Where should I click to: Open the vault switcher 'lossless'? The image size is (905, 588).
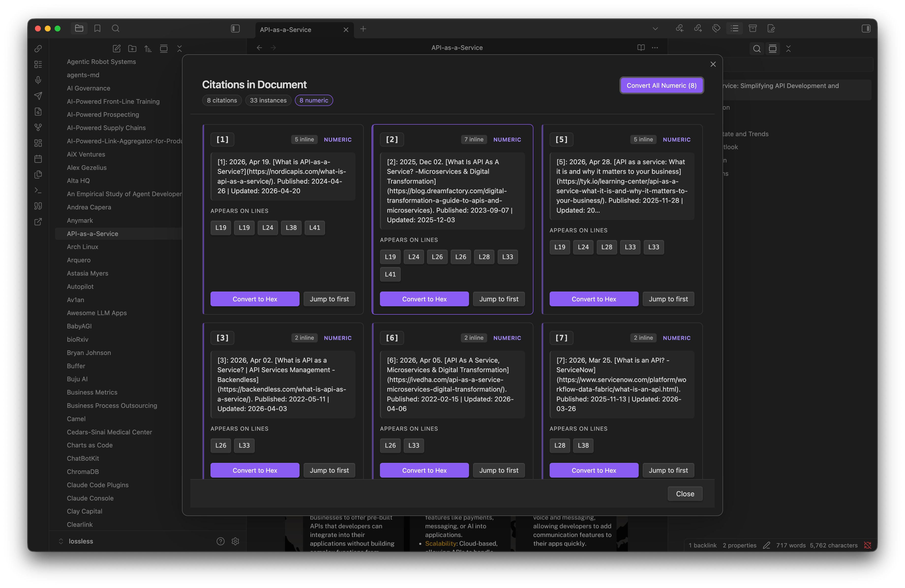[81, 541]
